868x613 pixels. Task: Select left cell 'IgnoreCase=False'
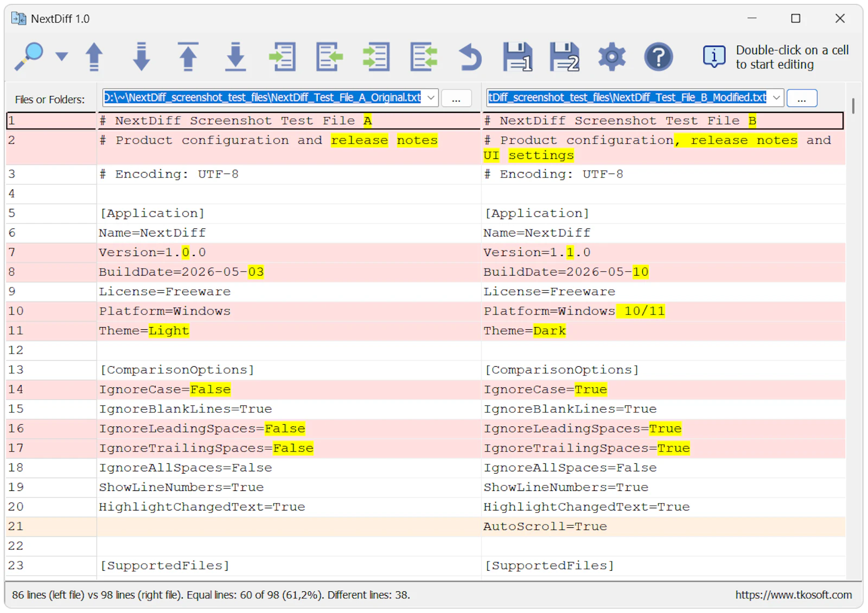click(289, 389)
